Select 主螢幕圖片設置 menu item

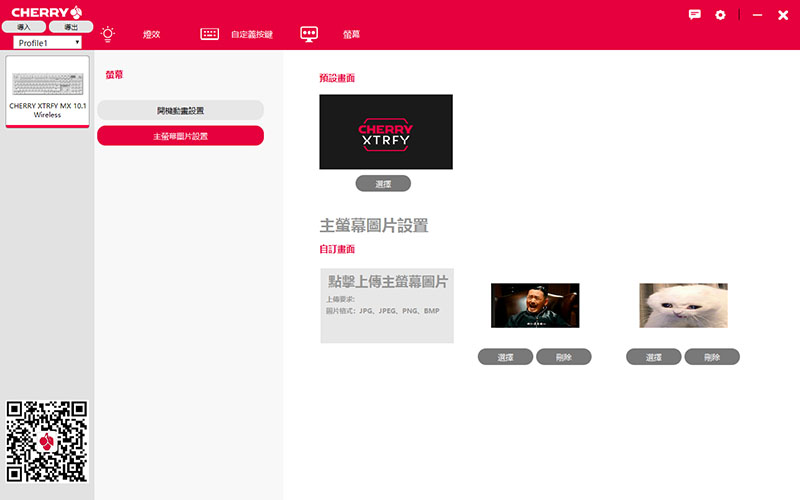point(180,136)
